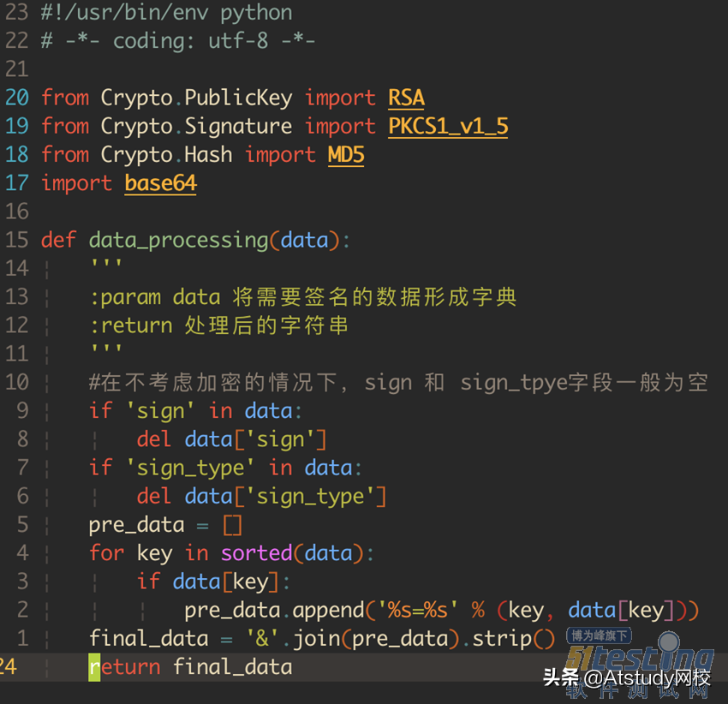Screen dimensions: 728x704
Task: Click the sorted builtin call
Action: point(256,553)
